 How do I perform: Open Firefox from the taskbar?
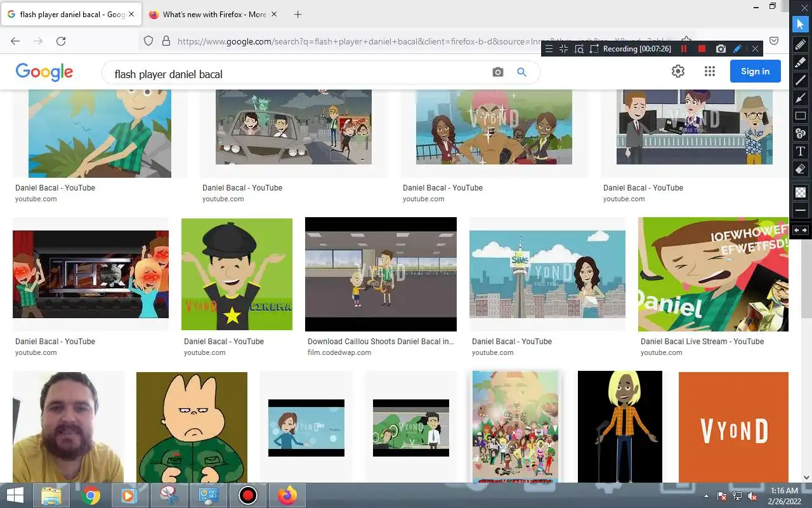pos(287,495)
